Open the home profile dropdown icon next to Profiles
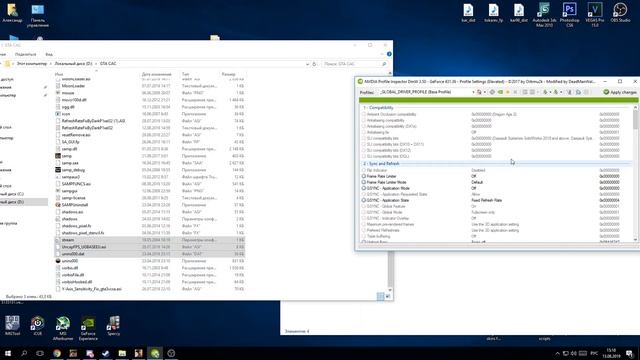This screenshot has width=640, height=360. pos(480,92)
